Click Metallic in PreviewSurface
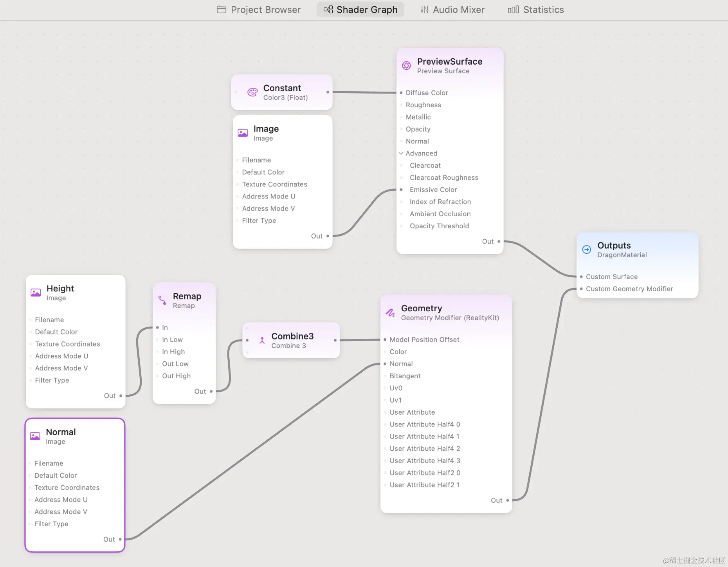Screen dimensions: 728x567 418,117
